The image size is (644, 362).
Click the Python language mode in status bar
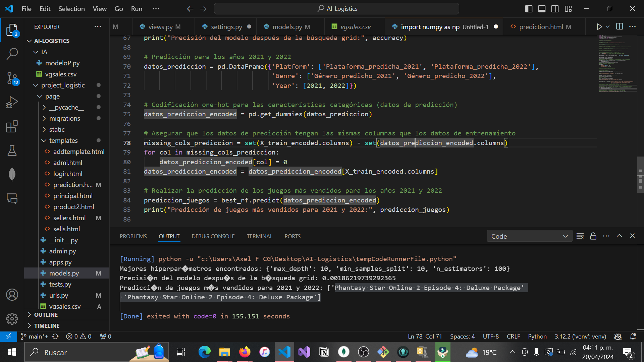coord(537,336)
